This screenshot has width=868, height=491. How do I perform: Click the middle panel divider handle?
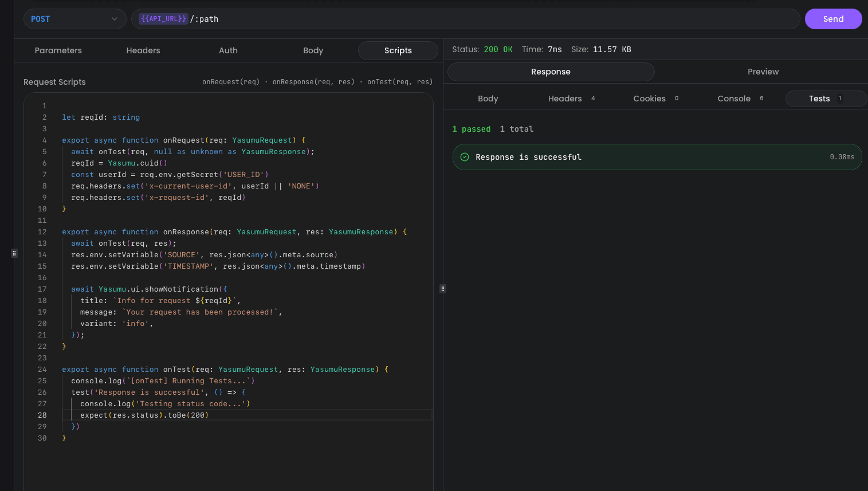tap(442, 289)
